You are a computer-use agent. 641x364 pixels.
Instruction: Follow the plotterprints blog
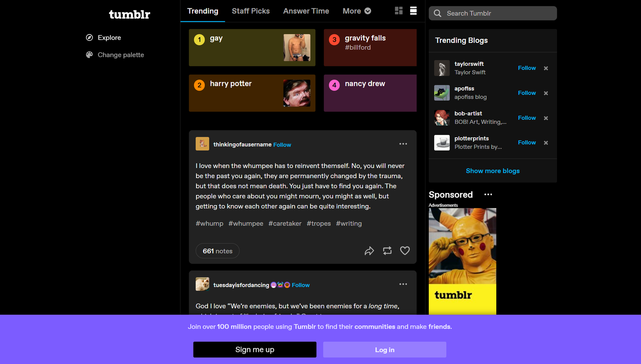pyautogui.click(x=527, y=143)
